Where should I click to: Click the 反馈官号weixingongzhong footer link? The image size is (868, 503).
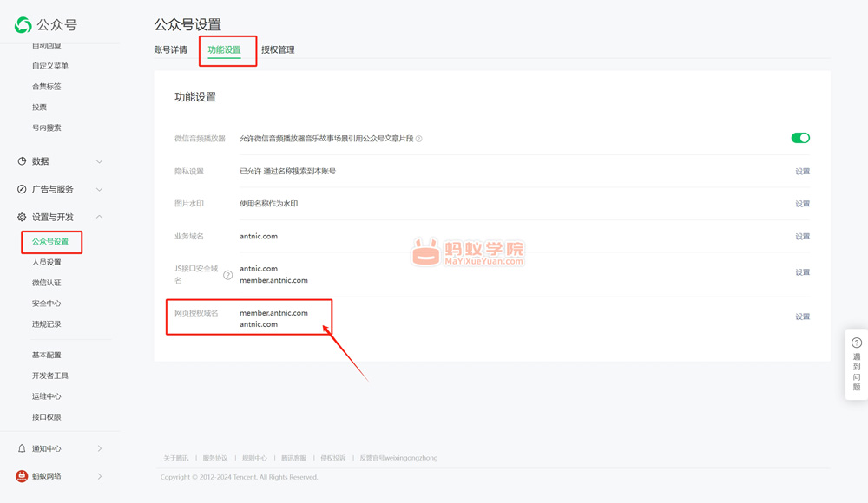[398, 458]
